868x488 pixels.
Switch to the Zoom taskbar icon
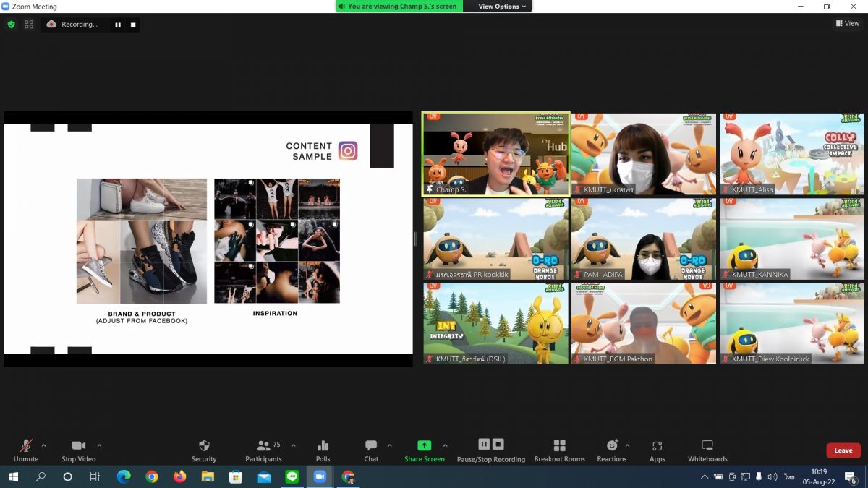320,477
